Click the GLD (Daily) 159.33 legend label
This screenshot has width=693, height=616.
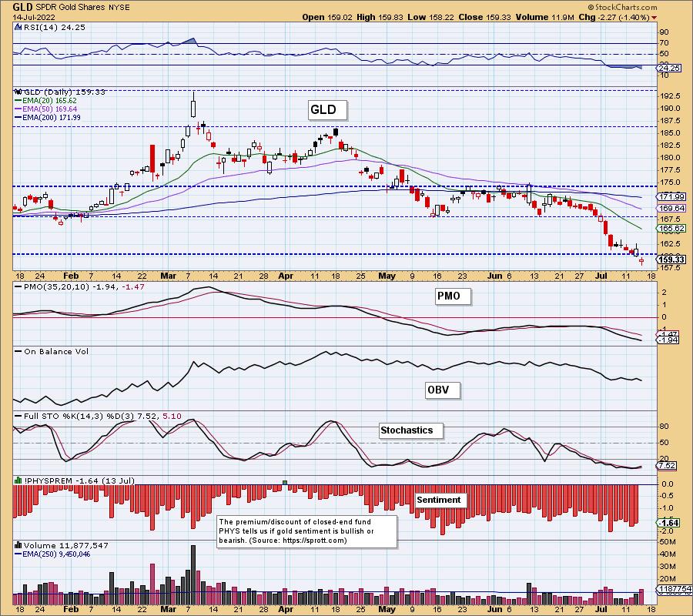[64, 92]
